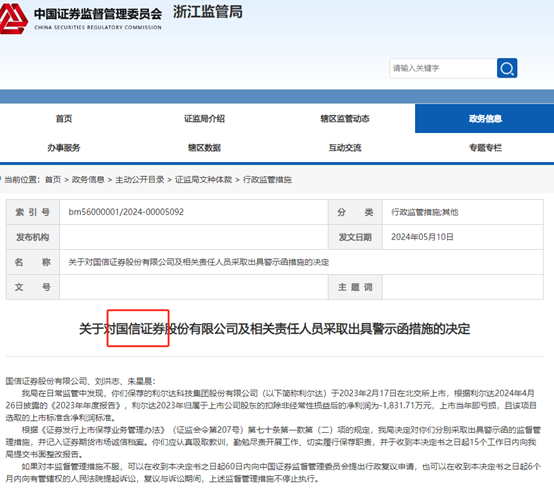Select the 政务信息 navigation tab

(485, 119)
